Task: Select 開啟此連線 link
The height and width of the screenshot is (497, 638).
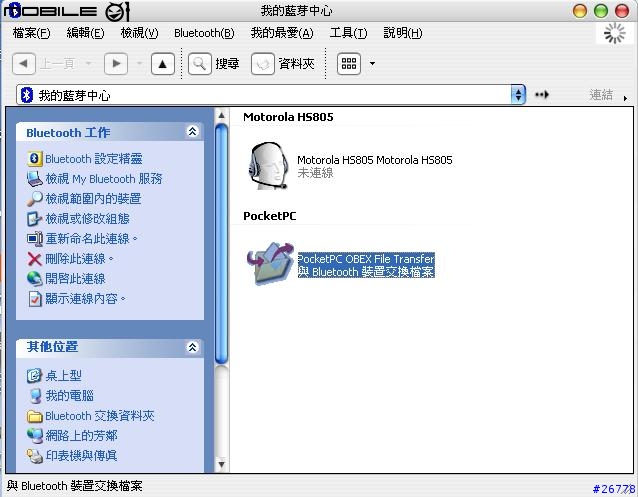Action: [x=75, y=278]
